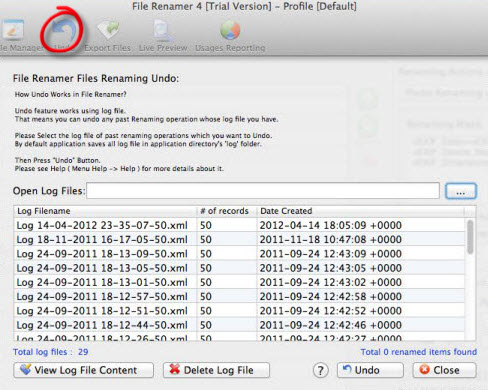Image resolution: width=488 pixels, height=390 pixels.
Task: Click the help question mark button
Action: 320,370
